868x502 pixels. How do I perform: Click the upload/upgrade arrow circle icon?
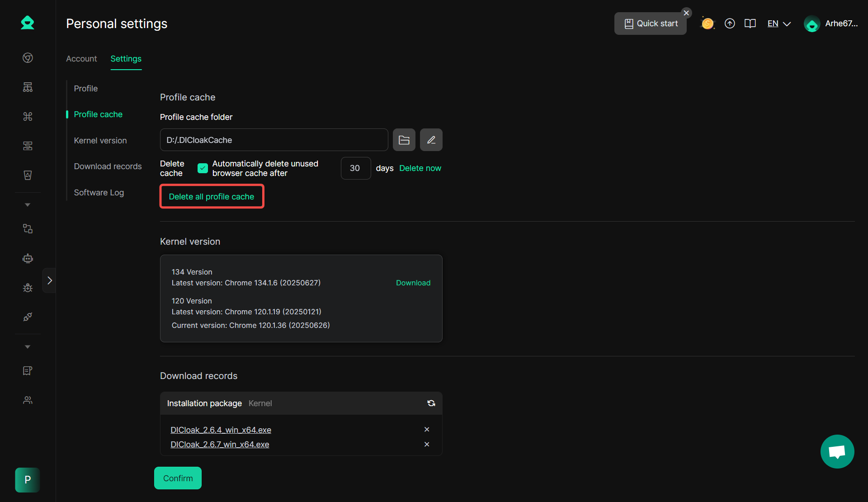[730, 24]
